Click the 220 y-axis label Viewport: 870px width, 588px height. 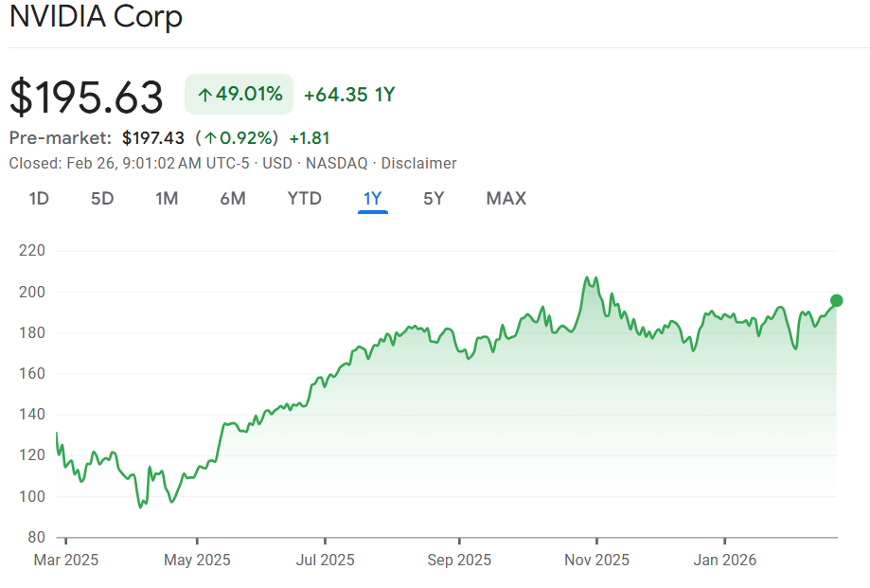(32, 252)
